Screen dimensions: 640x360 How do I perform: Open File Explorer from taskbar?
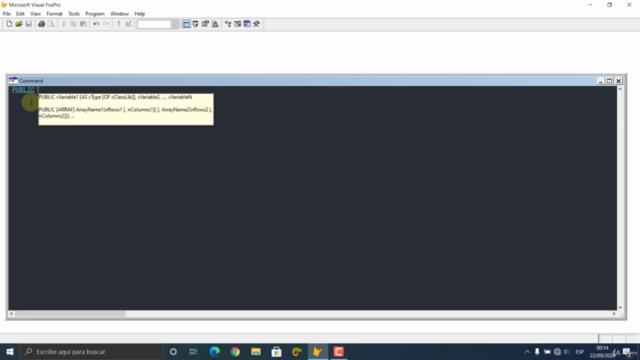coord(256,351)
